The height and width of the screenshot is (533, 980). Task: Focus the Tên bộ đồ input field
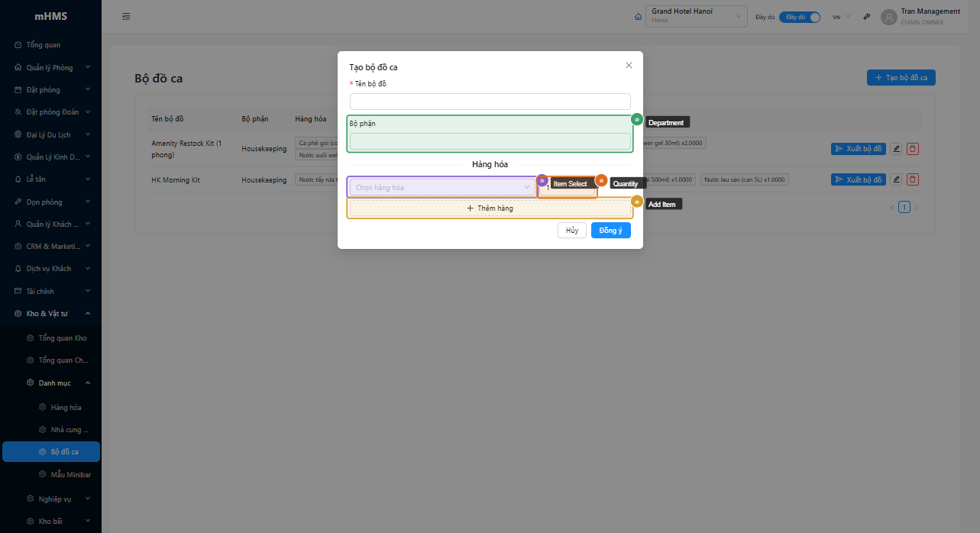click(x=490, y=102)
